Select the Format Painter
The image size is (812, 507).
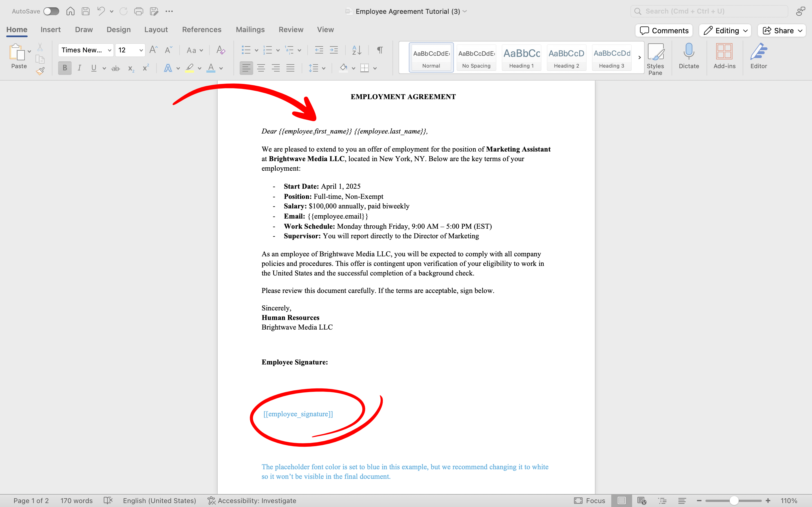40,71
